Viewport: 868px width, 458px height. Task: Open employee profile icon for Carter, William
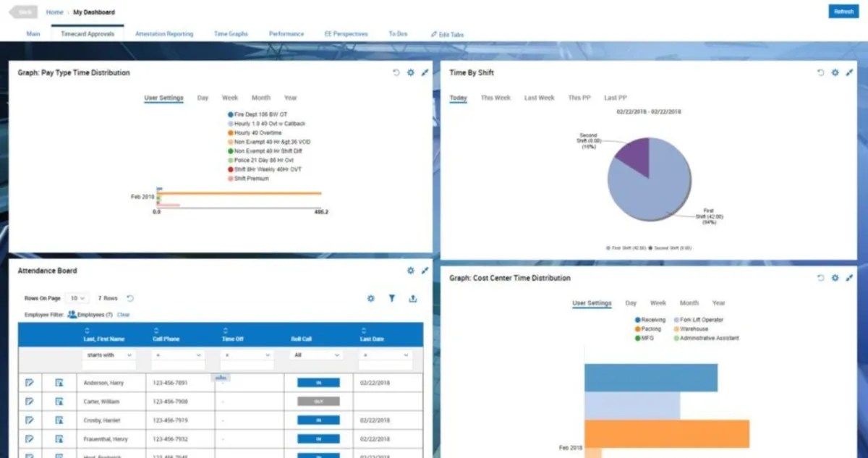[x=59, y=402]
